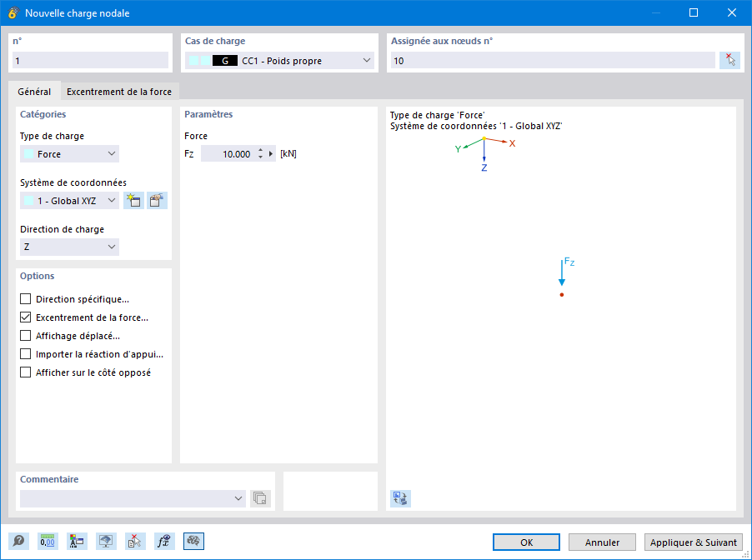Enable the Affichage déplacé option
The width and height of the screenshot is (752, 560).
click(x=25, y=336)
